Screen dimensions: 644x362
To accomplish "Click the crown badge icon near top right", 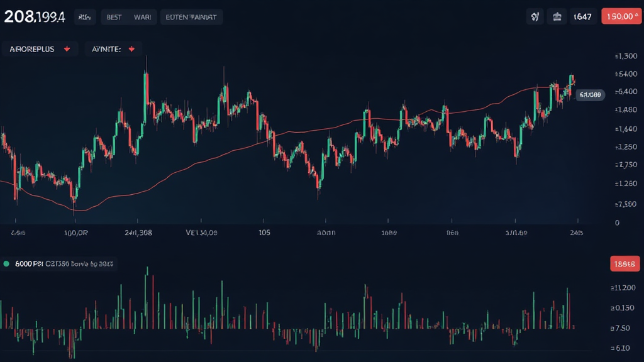I will tap(557, 16).
